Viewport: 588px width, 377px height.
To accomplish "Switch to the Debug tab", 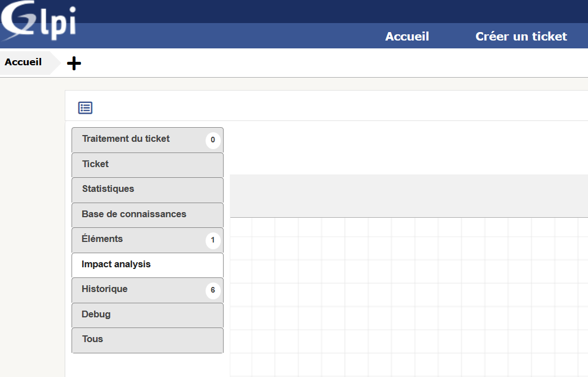I will pyautogui.click(x=148, y=315).
